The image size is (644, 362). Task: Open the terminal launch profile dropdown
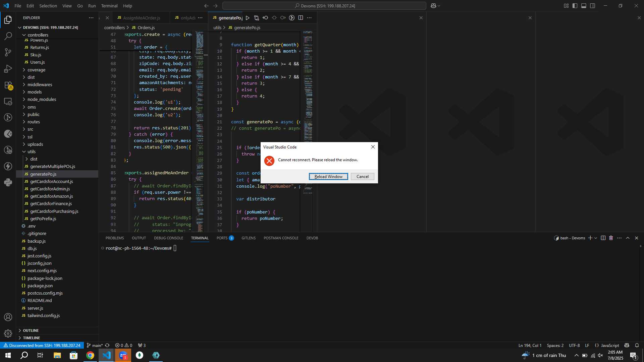click(x=596, y=238)
